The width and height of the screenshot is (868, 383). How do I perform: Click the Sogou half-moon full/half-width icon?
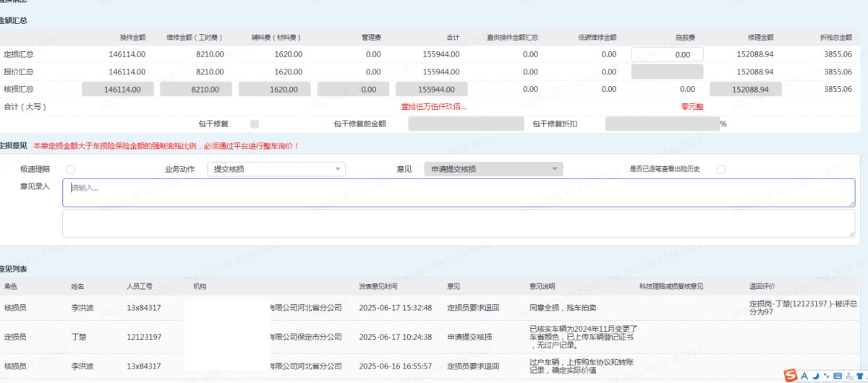coord(815,375)
